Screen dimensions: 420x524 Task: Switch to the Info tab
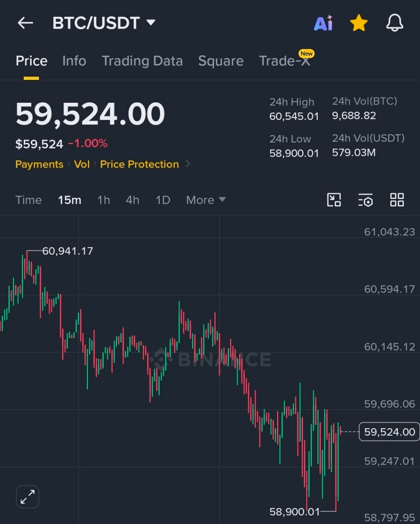click(x=74, y=61)
